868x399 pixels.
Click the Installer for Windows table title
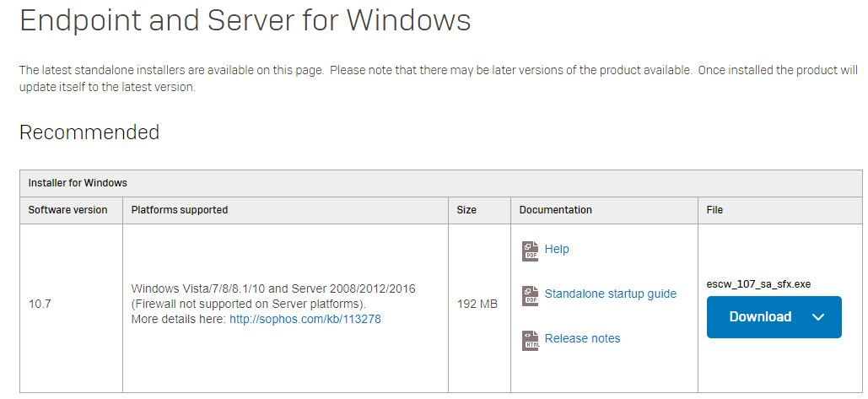[x=78, y=182]
